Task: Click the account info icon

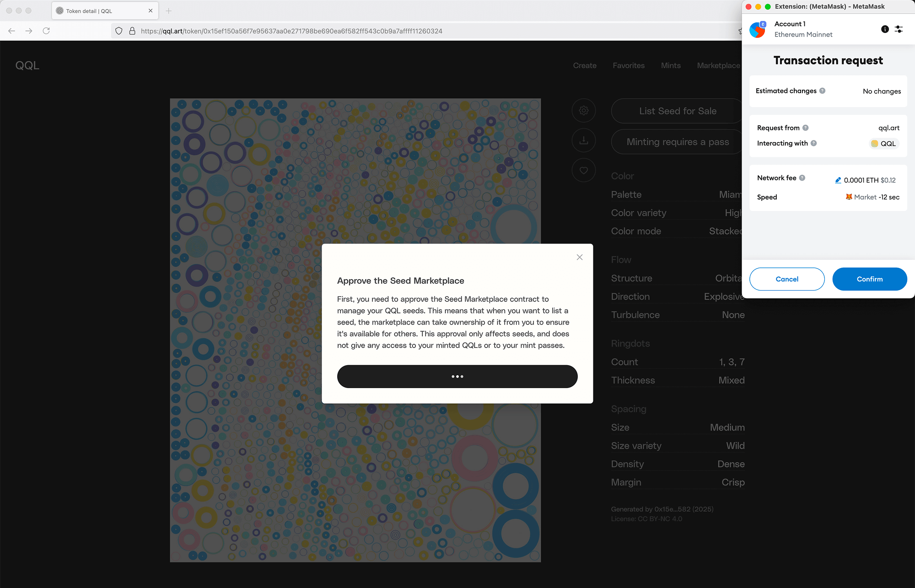Action: [x=885, y=29]
